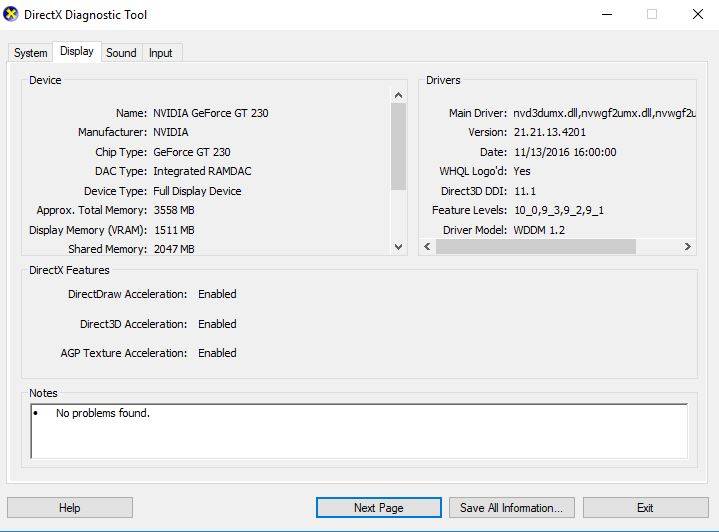Click the DirectX Diagnostic Tool title icon
The height and width of the screenshot is (532, 719).
point(10,14)
